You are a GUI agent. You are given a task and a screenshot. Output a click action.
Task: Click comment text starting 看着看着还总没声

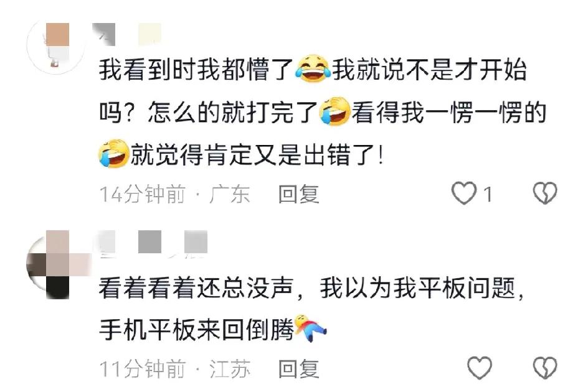(311, 309)
